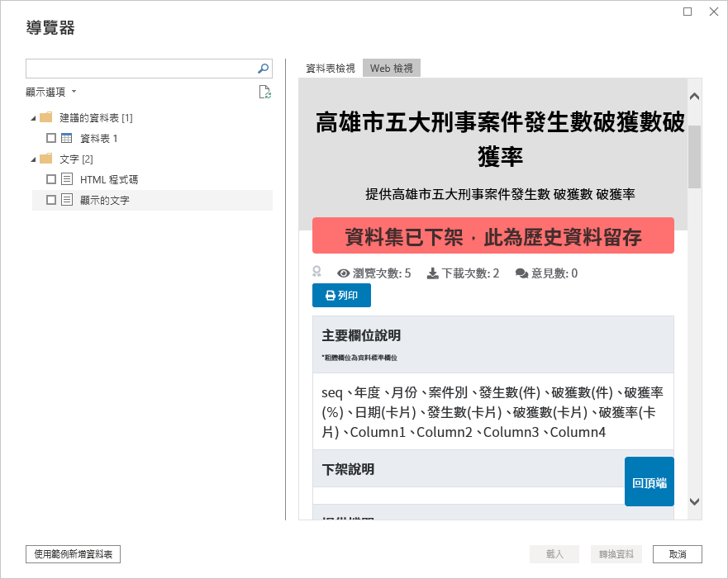728x579 pixels.
Task: Check the HTML 程式碼 checkbox
Action: coord(51,179)
